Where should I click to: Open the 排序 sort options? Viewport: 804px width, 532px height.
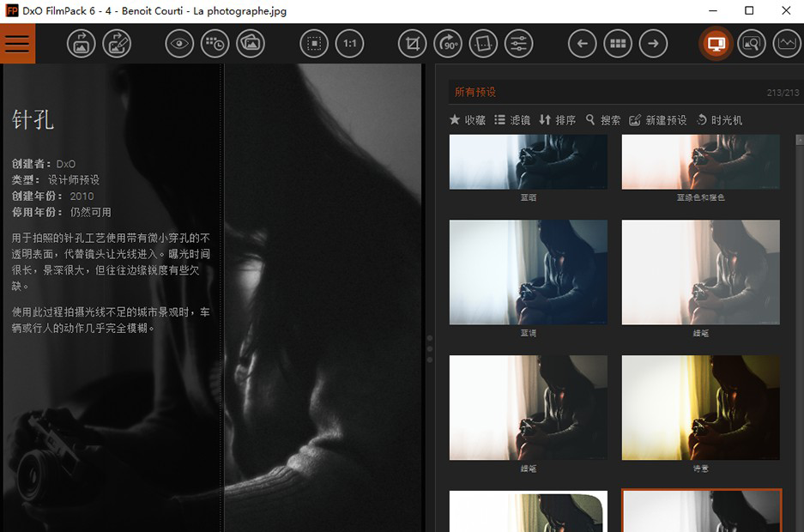pyautogui.click(x=557, y=120)
